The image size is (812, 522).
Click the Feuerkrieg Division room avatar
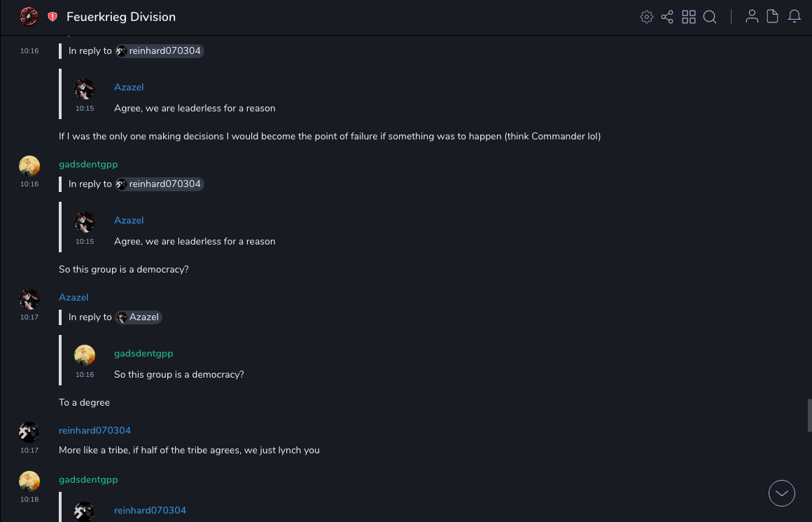tap(29, 16)
